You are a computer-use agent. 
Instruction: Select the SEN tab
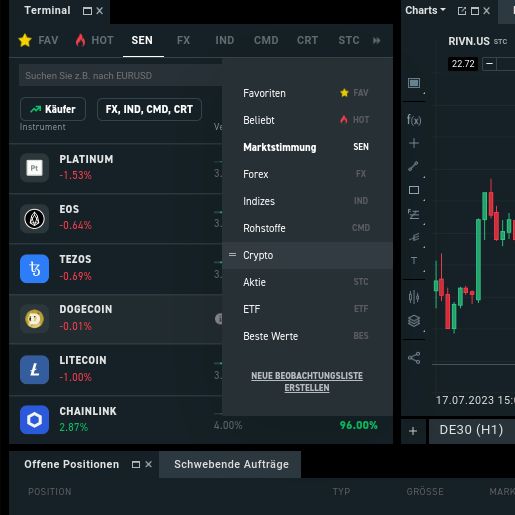click(142, 40)
